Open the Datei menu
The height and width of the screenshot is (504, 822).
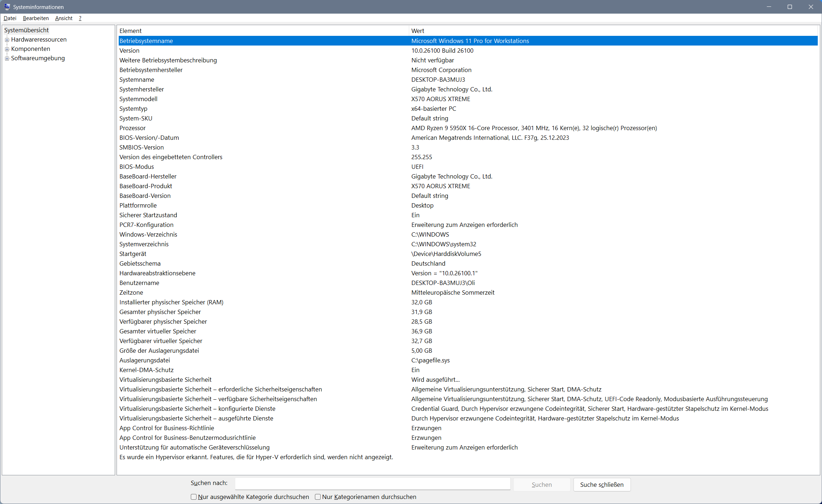pyautogui.click(x=10, y=18)
